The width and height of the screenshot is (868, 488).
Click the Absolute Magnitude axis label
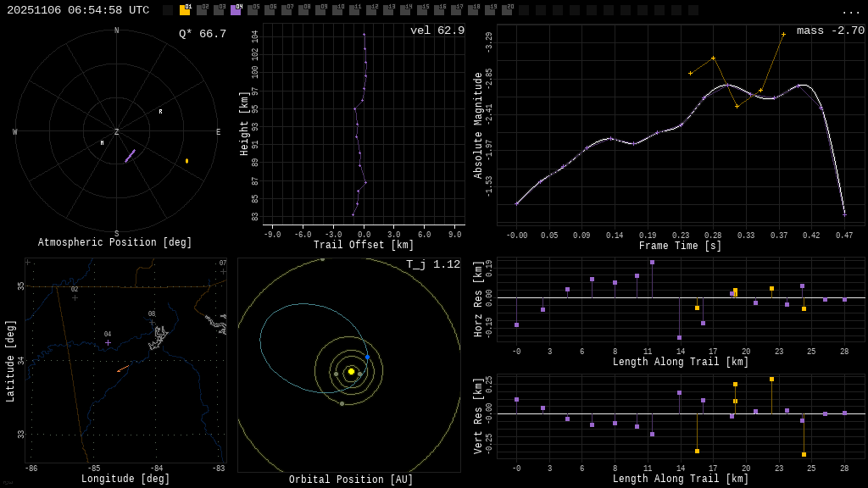coord(478,125)
